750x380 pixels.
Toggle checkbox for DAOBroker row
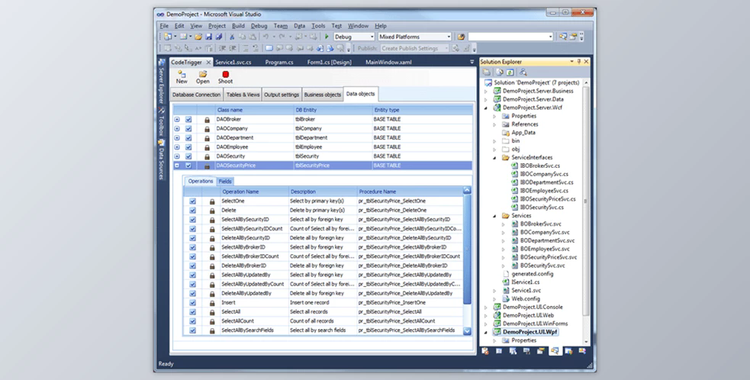[188, 120]
